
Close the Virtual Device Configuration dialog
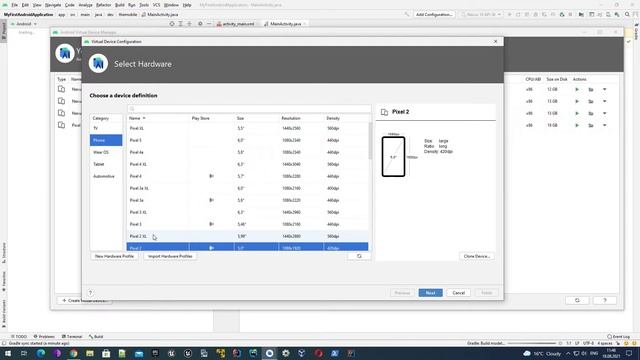pos(496,42)
